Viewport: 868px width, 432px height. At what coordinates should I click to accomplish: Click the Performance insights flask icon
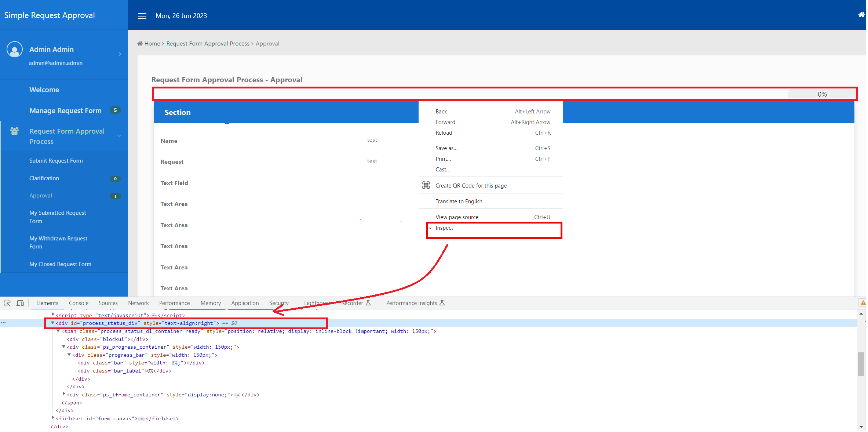(x=442, y=303)
